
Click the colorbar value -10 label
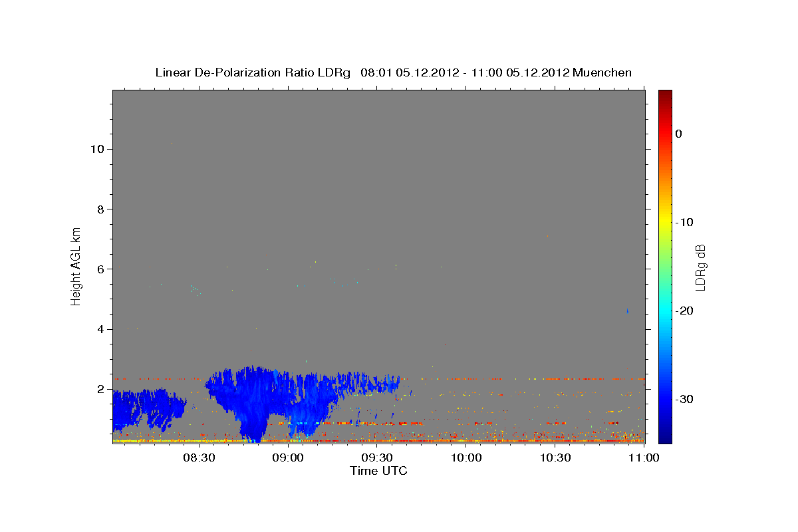coord(685,222)
